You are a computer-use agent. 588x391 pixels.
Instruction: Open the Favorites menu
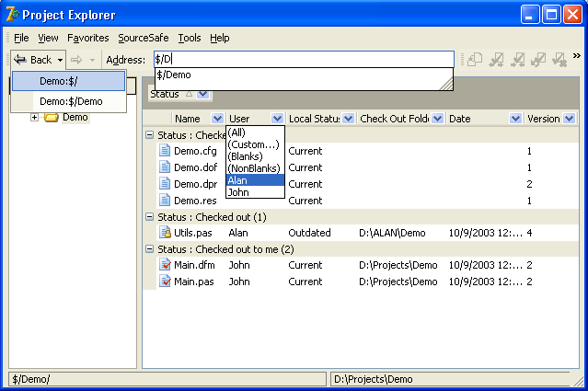coord(87,38)
